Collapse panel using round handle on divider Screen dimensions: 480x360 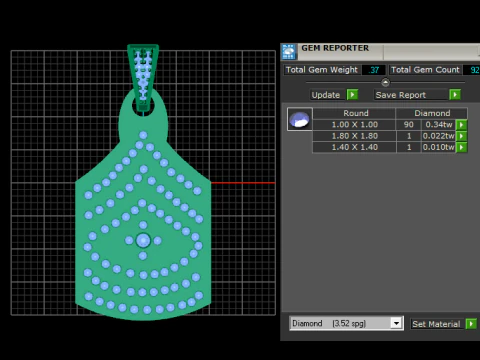click(x=385, y=82)
